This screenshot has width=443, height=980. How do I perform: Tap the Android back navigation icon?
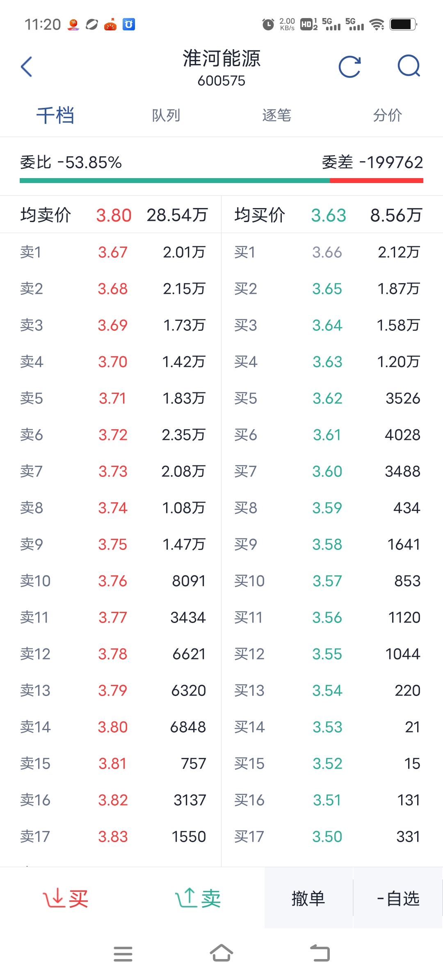320,953
